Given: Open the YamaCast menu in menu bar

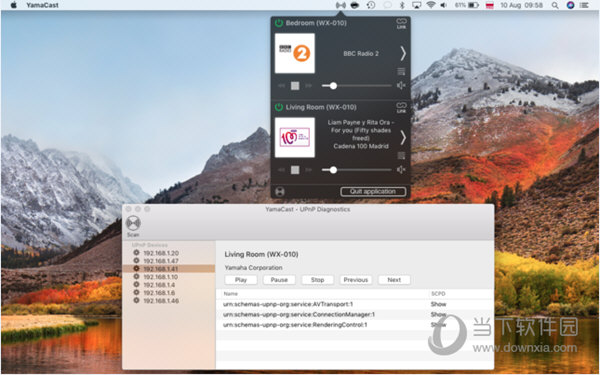Looking at the screenshot, I should coord(42,5).
